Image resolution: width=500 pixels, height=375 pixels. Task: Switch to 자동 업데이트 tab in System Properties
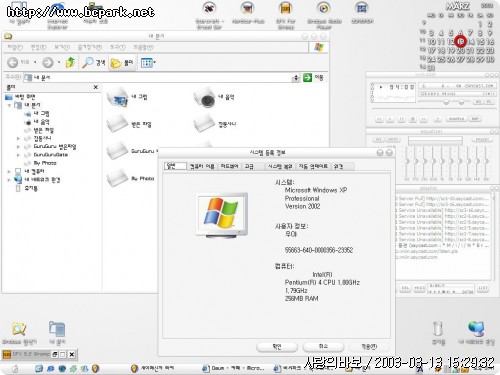313,166
